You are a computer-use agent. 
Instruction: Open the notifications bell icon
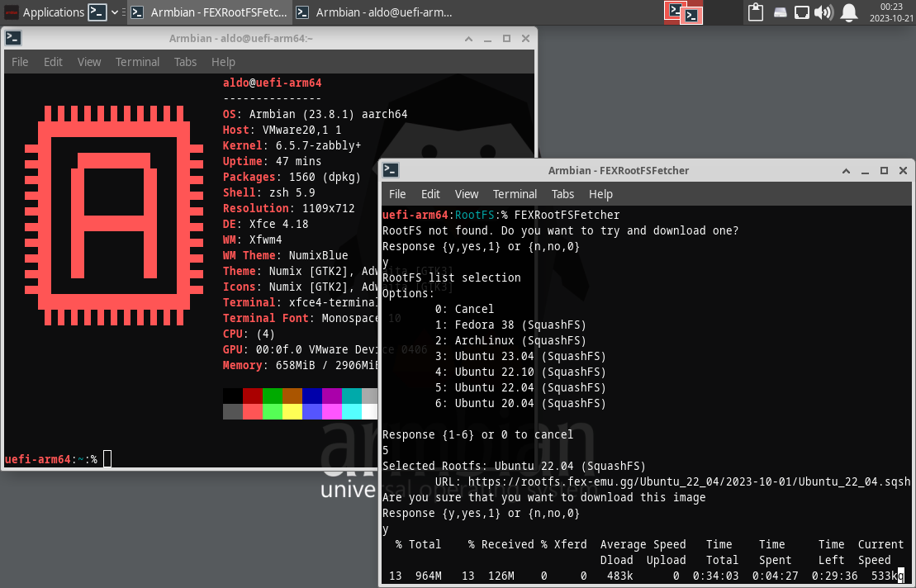coord(848,12)
